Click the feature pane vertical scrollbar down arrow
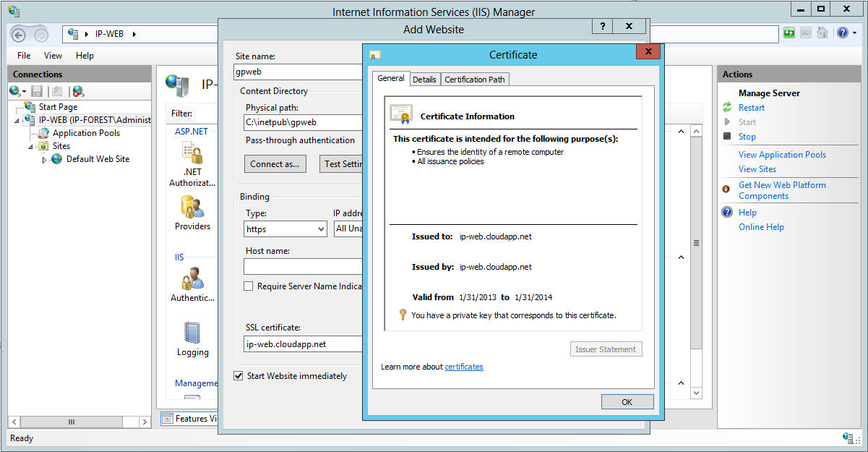The width and height of the screenshot is (868, 452). pos(696,393)
